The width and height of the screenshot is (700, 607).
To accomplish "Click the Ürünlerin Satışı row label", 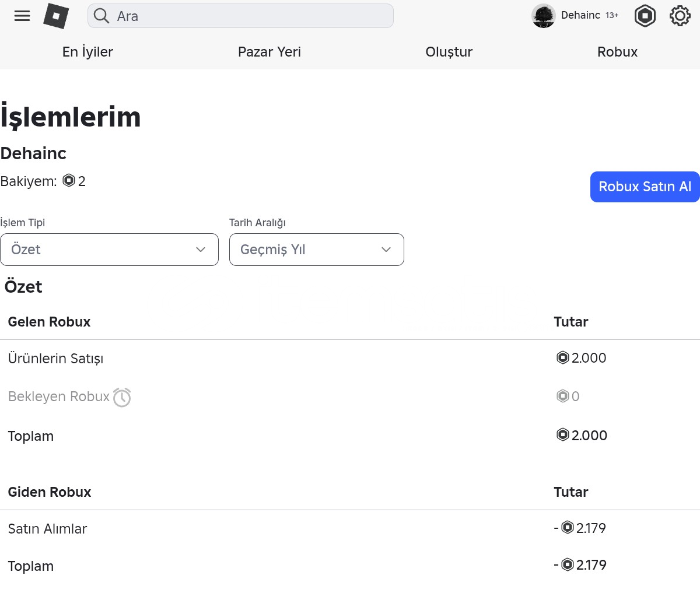I will [x=55, y=359].
